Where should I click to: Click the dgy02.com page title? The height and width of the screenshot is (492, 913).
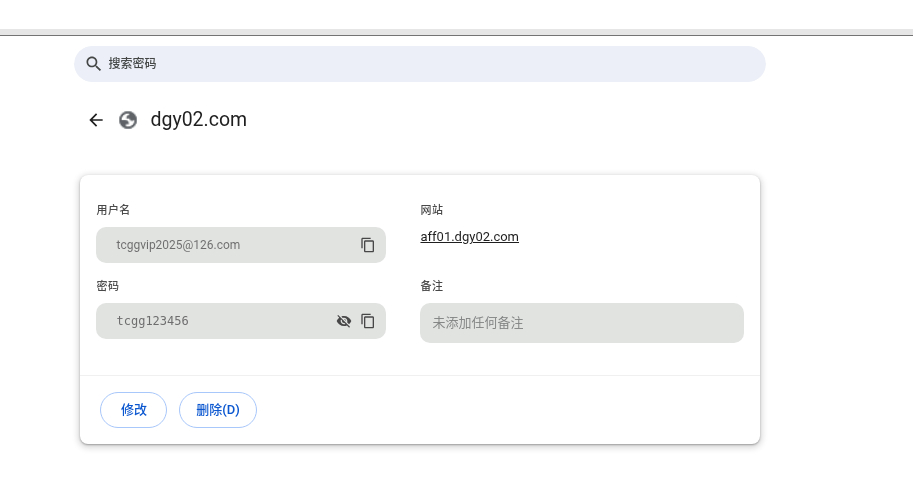pos(199,119)
